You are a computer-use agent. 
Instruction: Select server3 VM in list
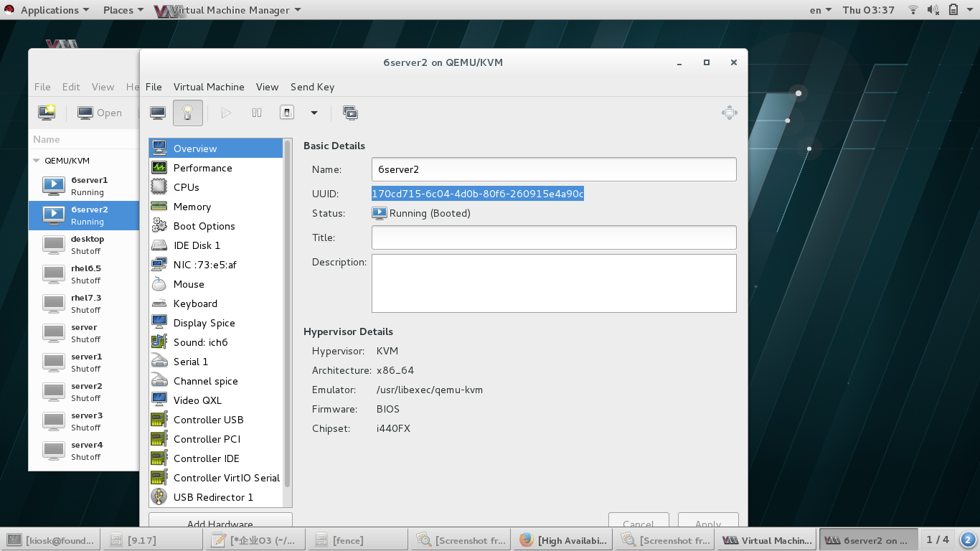pos(83,421)
